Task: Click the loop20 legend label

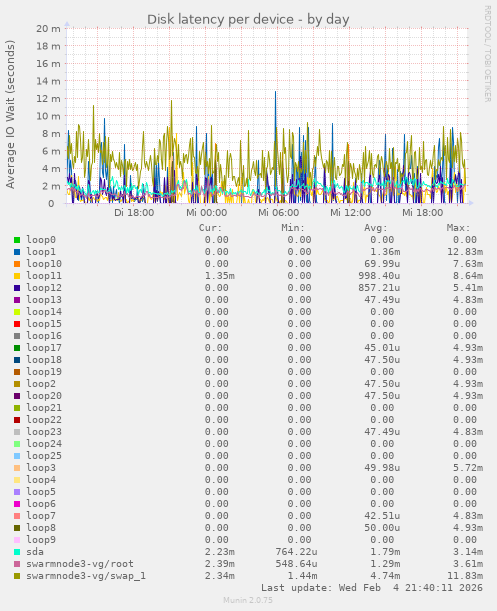Action: [44, 396]
